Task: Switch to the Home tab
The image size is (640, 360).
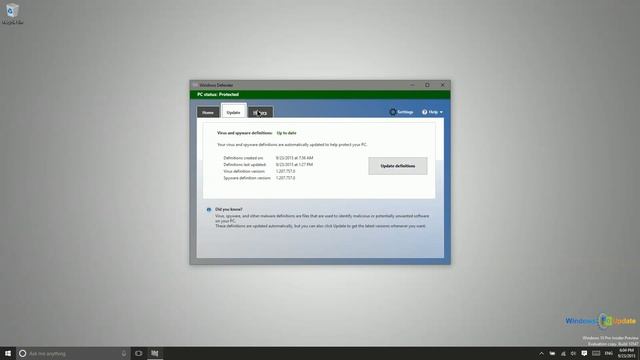Action: (208, 112)
